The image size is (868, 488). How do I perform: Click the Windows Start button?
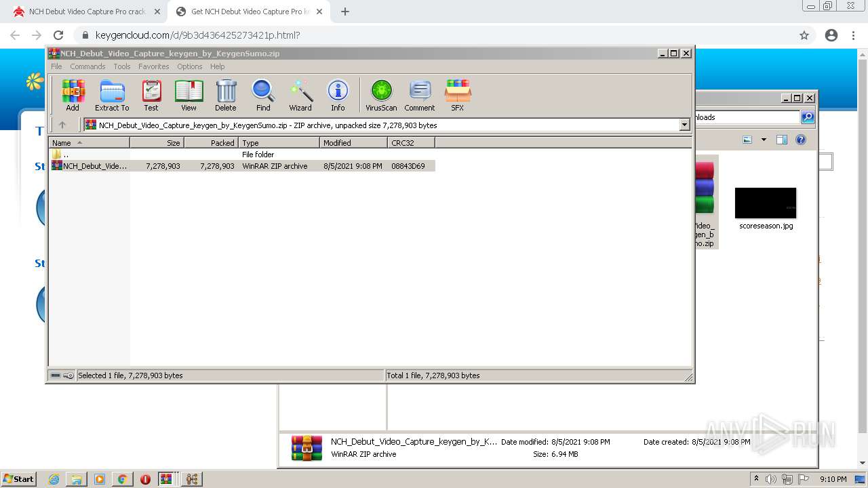click(x=19, y=479)
